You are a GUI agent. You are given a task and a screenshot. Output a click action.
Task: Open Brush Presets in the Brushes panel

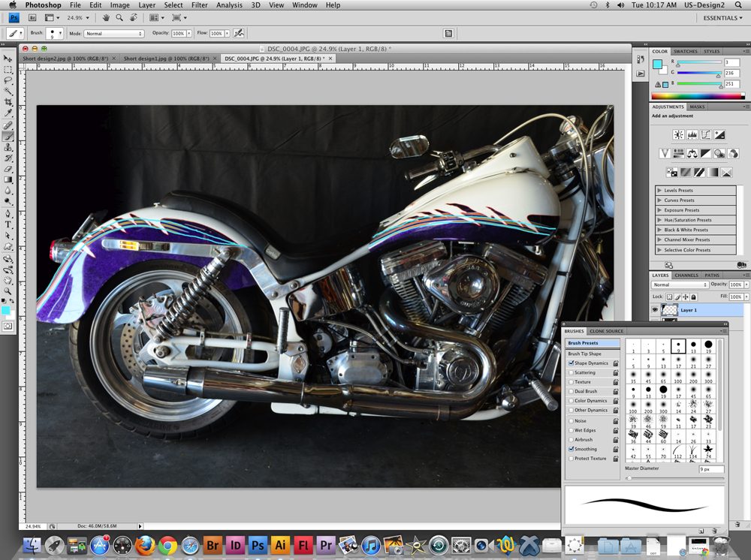coord(581,343)
